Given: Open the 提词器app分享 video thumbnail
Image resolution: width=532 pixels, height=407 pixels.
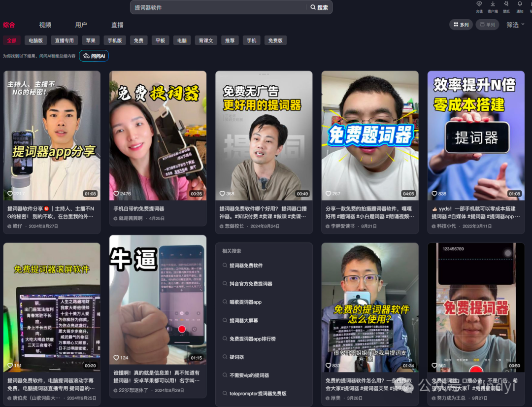Looking at the screenshot, I should 52,136.
